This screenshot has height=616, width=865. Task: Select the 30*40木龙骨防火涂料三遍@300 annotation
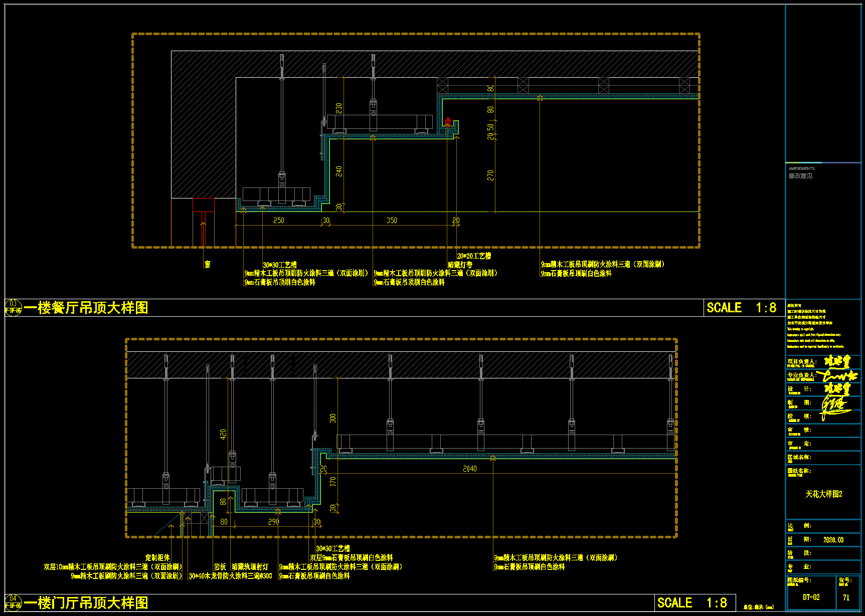[230, 576]
